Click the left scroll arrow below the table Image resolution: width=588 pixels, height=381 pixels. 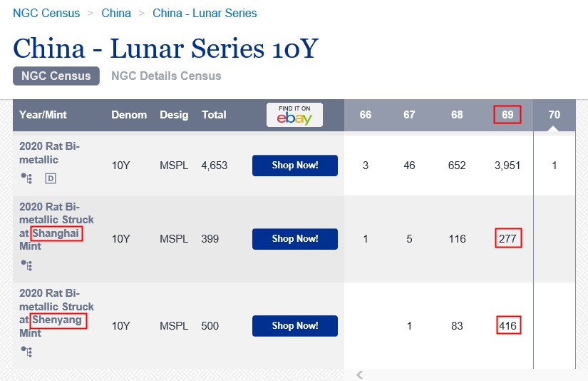coord(359,375)
